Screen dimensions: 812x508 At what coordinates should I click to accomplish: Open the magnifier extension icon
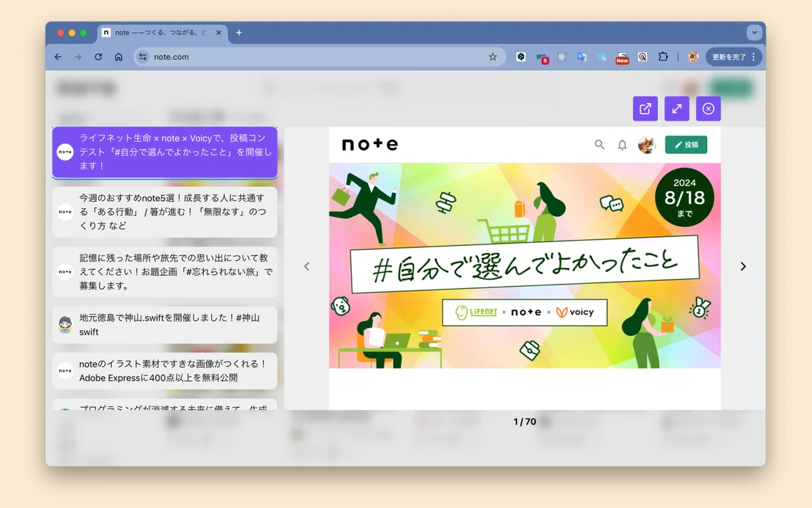click(x=643, y=57)
